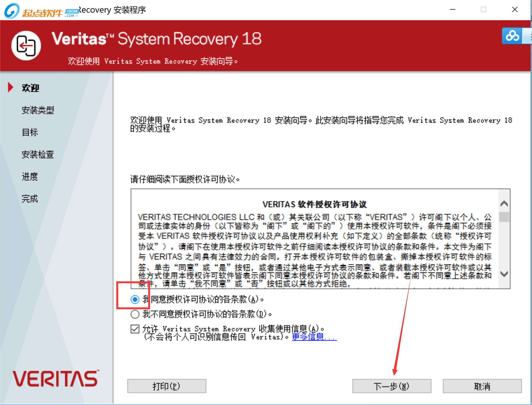Screen dimensions: 532x405
Task: Select 我不同意授权许可协议的各条款 radio button
Action: pos(135,314)
